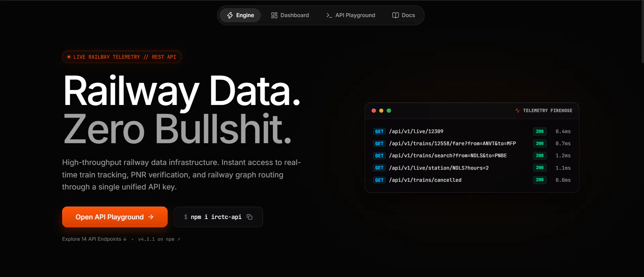The image size is (644, 277).
Task: Select the '/api/v1/live/station/NDLS?hours=2' path
Action: click(x=439, y=168)
